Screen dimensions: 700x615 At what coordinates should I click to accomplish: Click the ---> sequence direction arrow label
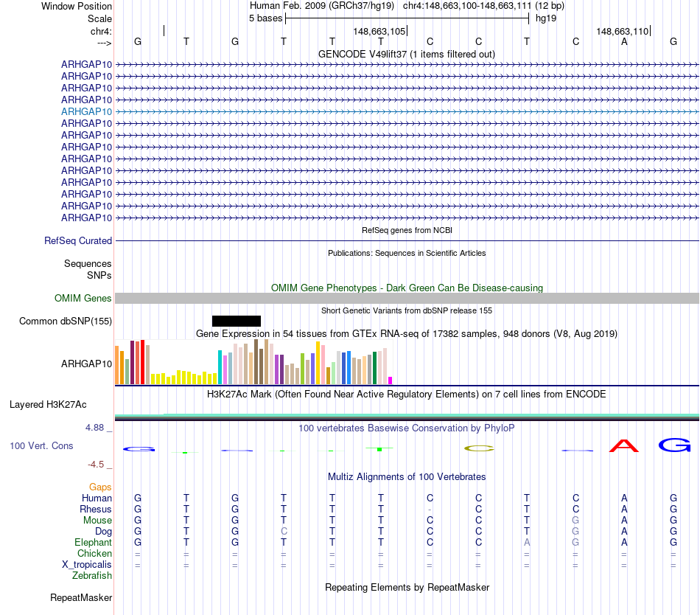pos(104,43)
